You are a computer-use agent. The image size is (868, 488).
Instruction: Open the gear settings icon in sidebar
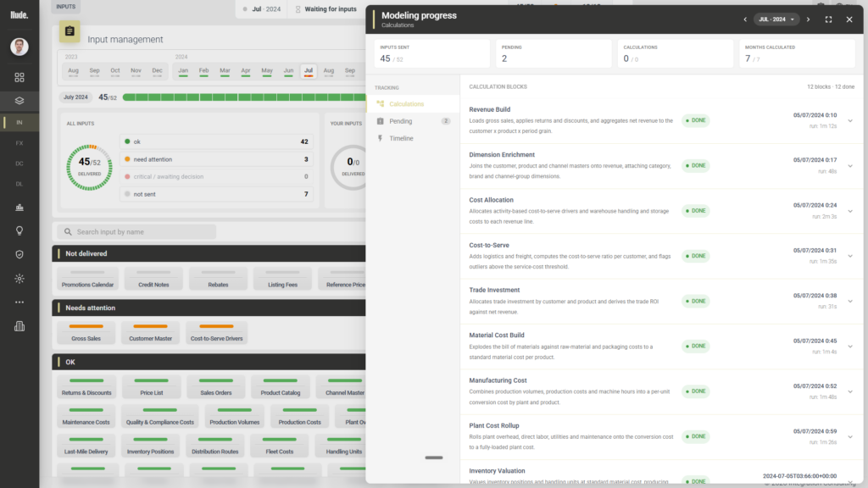pos(19,279)
